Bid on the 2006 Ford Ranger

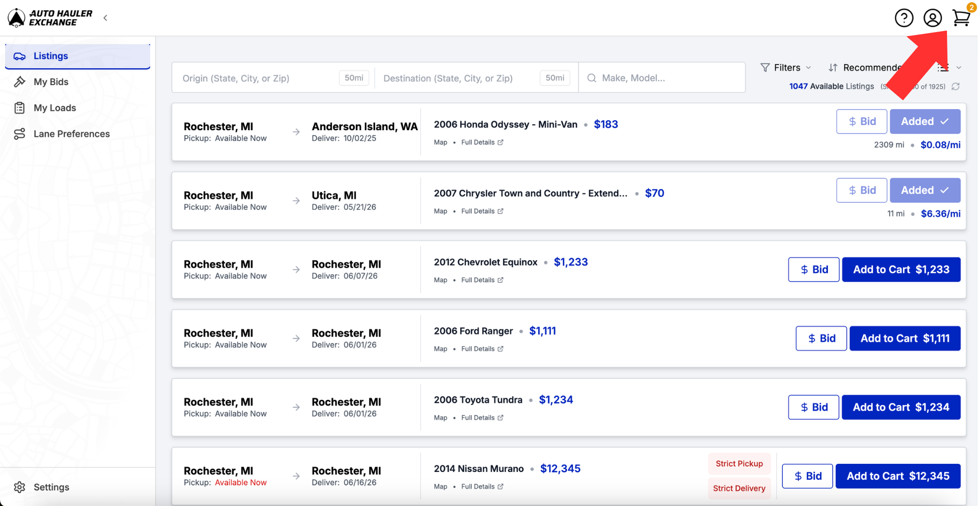[x=821, y=338]
